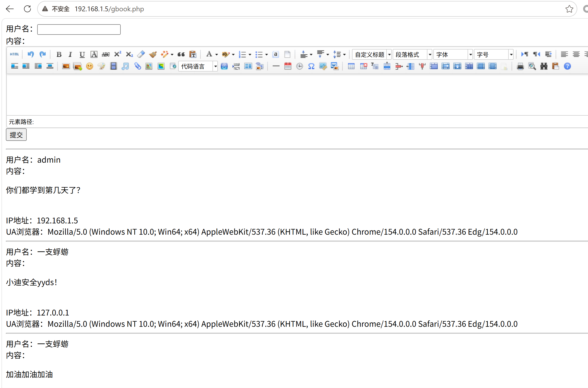The width and height of the screenshot is (588, 388).
Task: Toggle bold formatting
Action: [x=59, y=54]
